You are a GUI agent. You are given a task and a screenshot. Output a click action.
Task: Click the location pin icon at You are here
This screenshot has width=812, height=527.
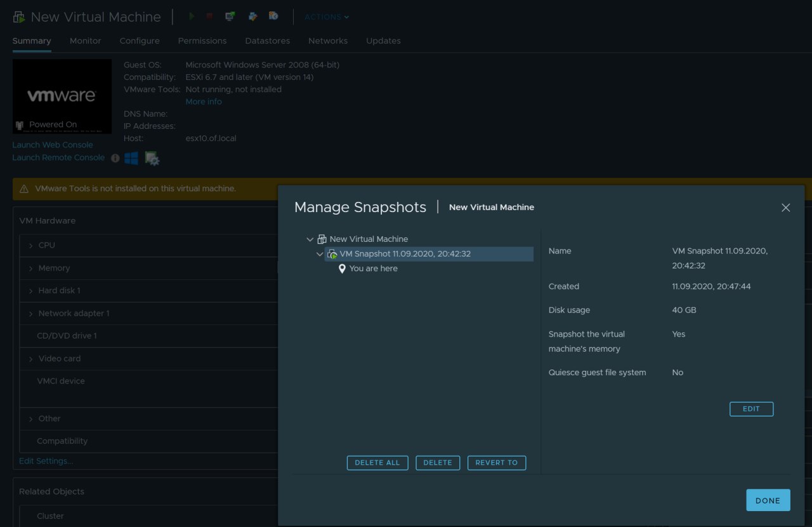[342, 269]
